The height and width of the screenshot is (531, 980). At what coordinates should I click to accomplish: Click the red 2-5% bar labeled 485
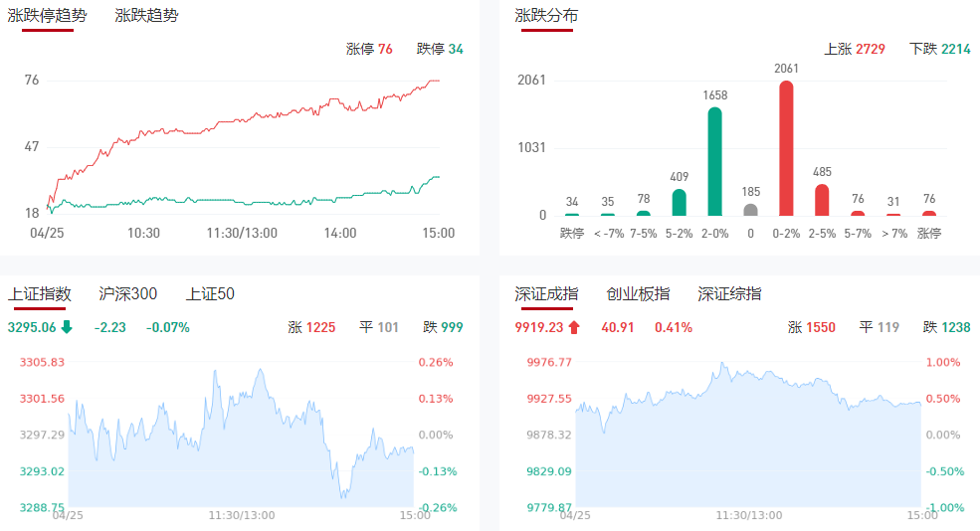point(822,200)
